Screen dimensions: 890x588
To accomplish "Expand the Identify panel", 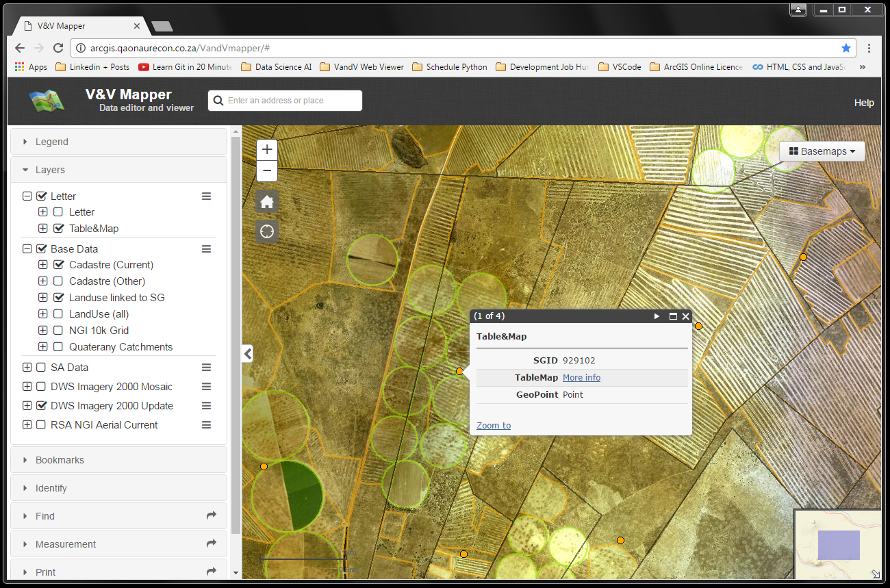I will (x=118, y=488).
